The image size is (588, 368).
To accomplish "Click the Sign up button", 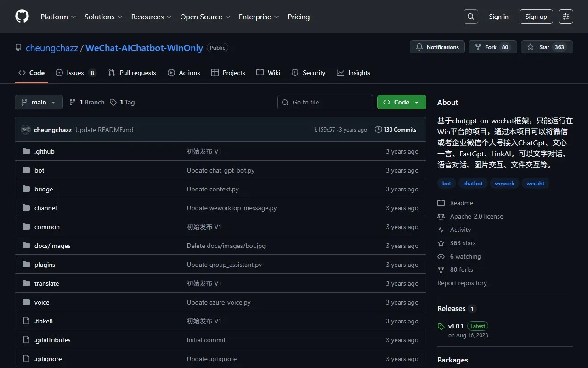I will click(536, 17).
